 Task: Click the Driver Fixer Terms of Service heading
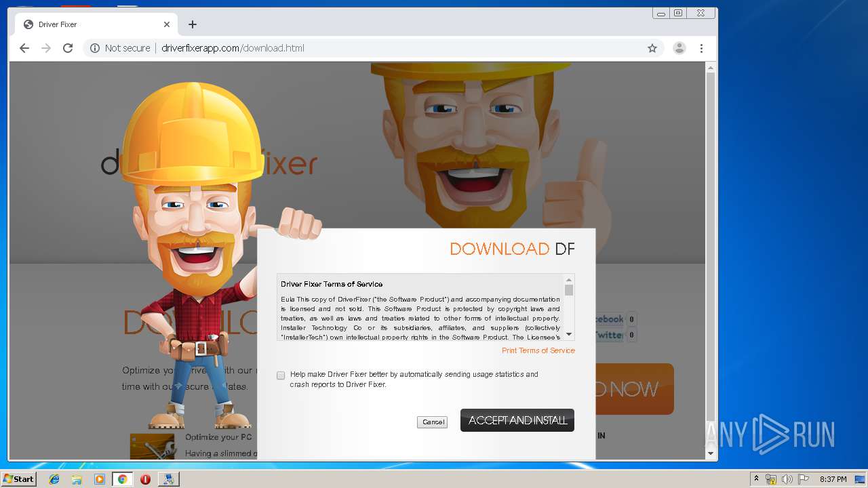[x=332, y=284]
